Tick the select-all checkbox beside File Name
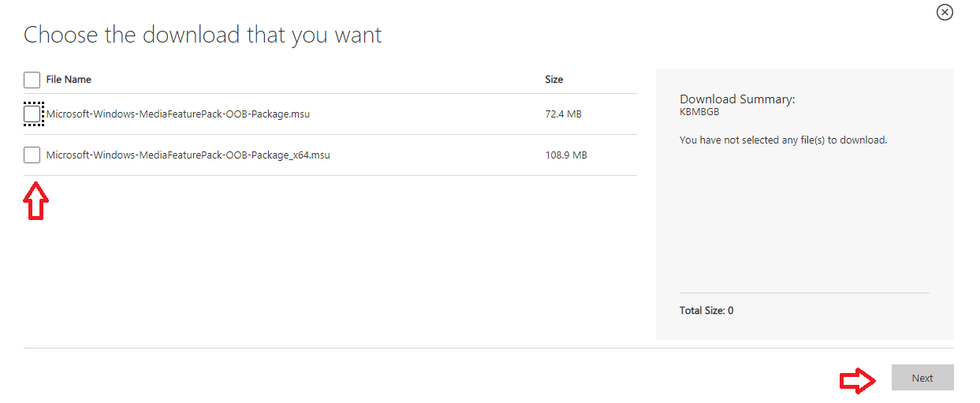Viewport: 980px width, 403px height. 32,80
